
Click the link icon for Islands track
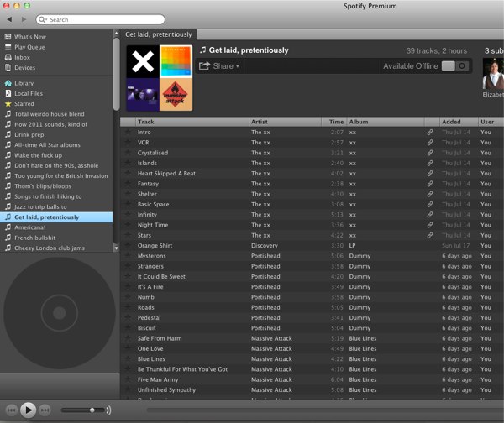(430, 163)
